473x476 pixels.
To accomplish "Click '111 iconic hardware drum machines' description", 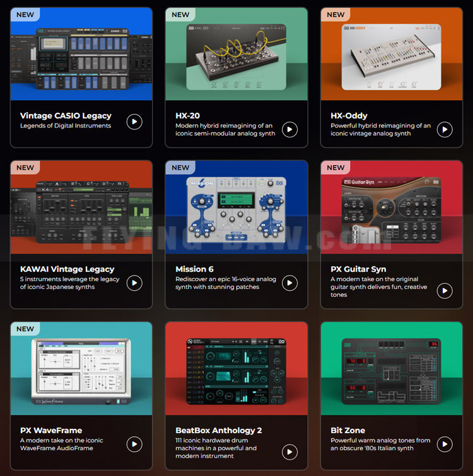I will pyautogui.click(x=216, y=448).
